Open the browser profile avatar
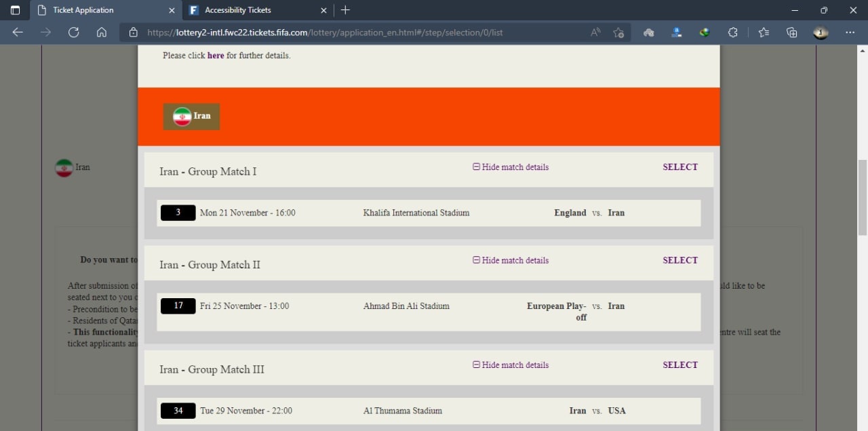Viewport: 868px width, 431px height. tap(821, 33)
